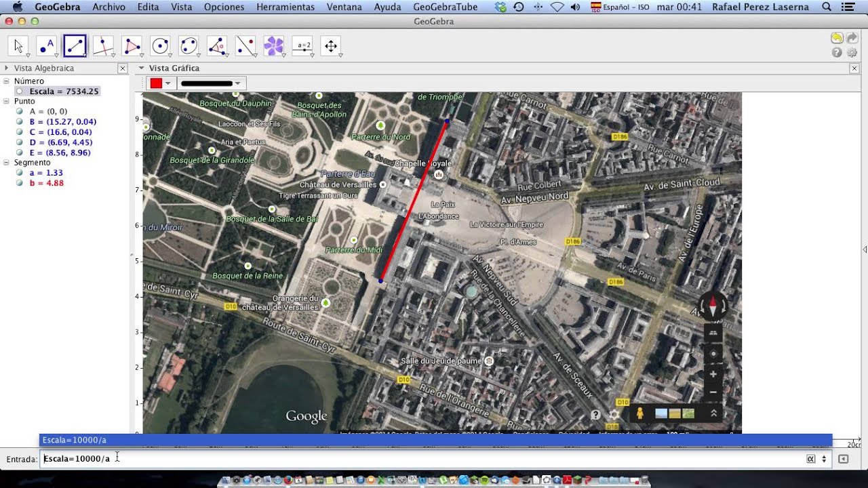Select the Move Graphics View tool

pos(331,46)
